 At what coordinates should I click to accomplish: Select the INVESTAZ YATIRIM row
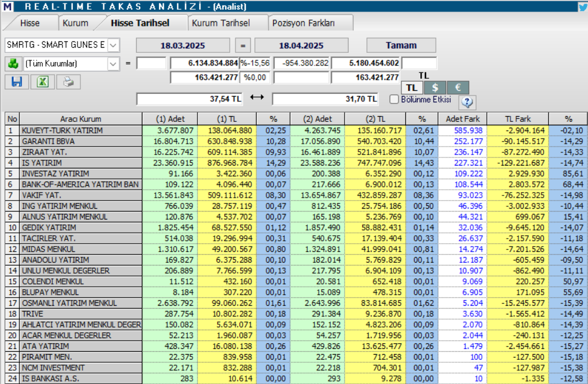coord(296,174)
